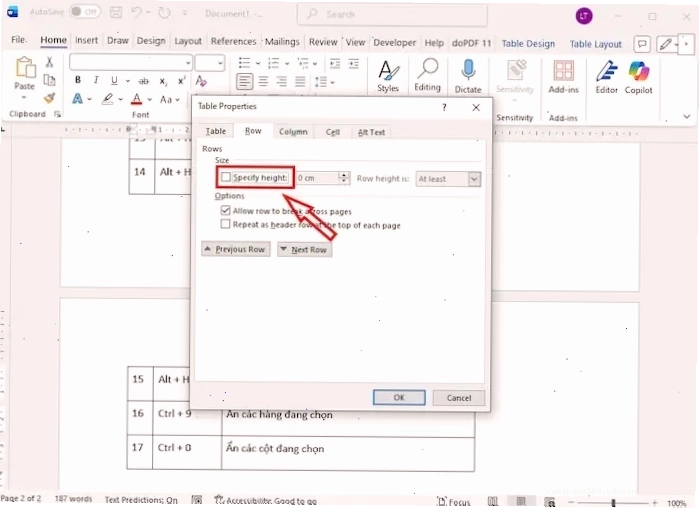The image size is (699, 508).
Task: Click the OK button
Action: coord(399,397)
